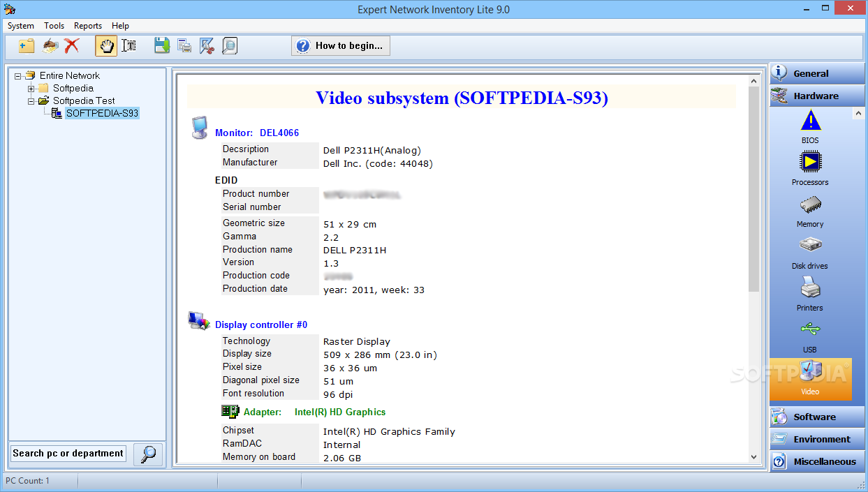Open the Disk drives section
The image size is (868, 492).
810,252
